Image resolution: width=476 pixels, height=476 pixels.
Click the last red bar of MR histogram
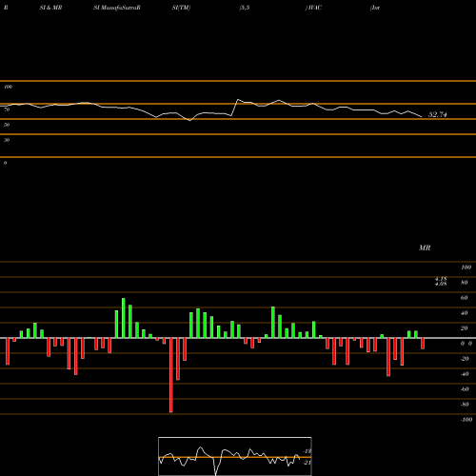[423, 344]
